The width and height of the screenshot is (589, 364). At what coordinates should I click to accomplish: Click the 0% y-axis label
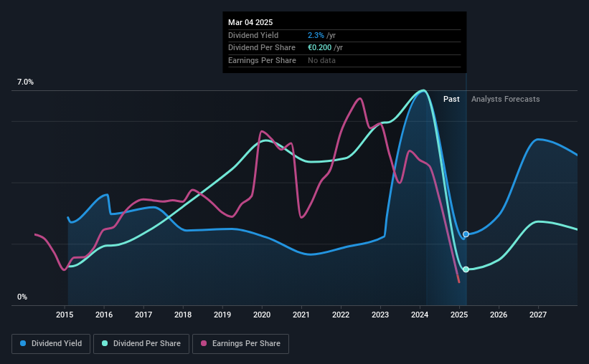coord(22,297)
